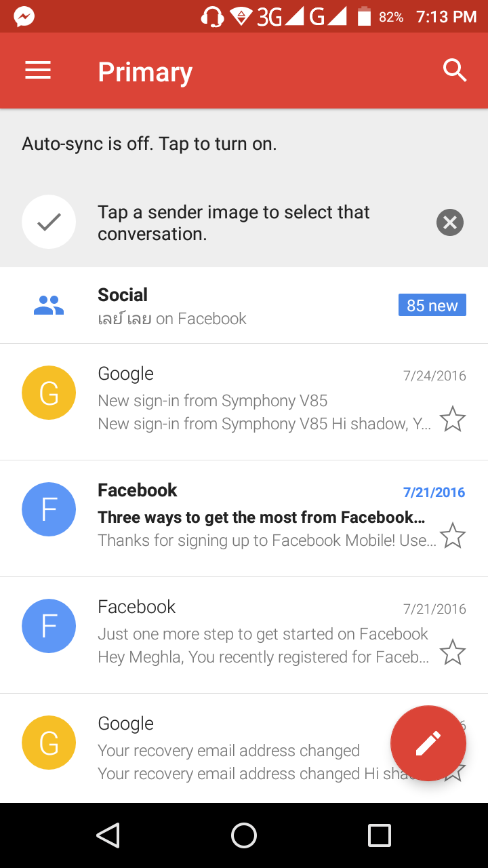
Task: Dismiss the sender image tip
Action: [450, 222]
